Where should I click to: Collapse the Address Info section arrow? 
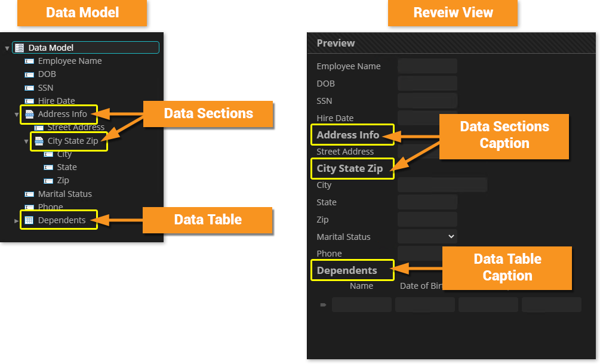pos(17,114)
